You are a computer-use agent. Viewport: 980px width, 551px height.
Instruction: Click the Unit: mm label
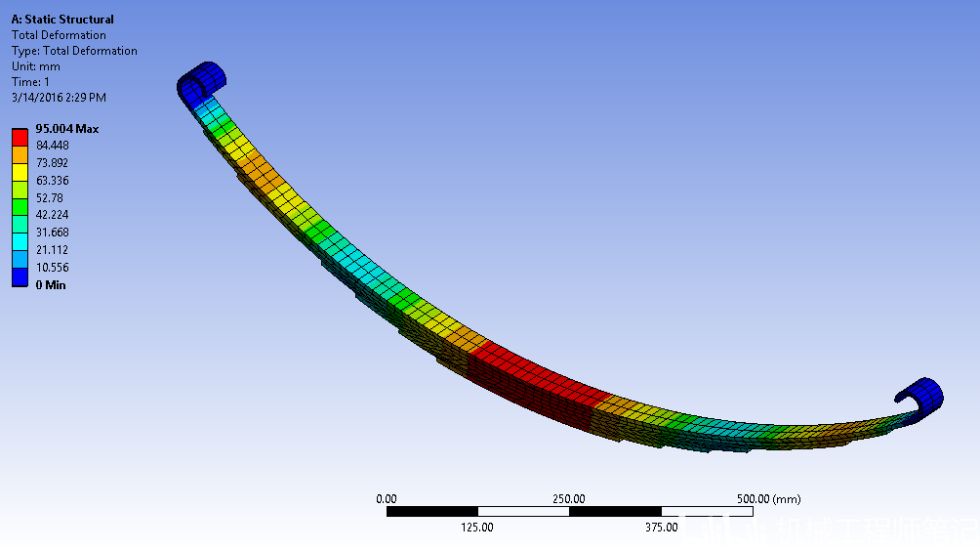[x=35, y=66]
